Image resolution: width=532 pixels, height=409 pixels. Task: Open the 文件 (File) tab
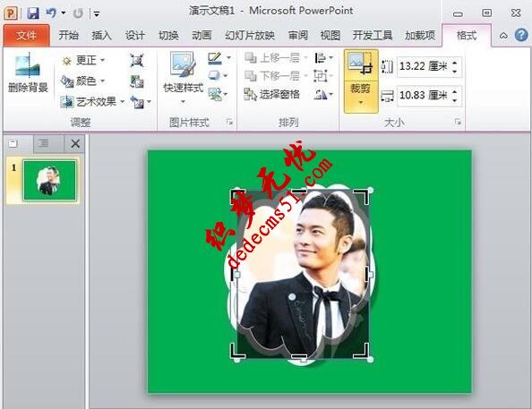pyautogui.click(x=26, y=35)
